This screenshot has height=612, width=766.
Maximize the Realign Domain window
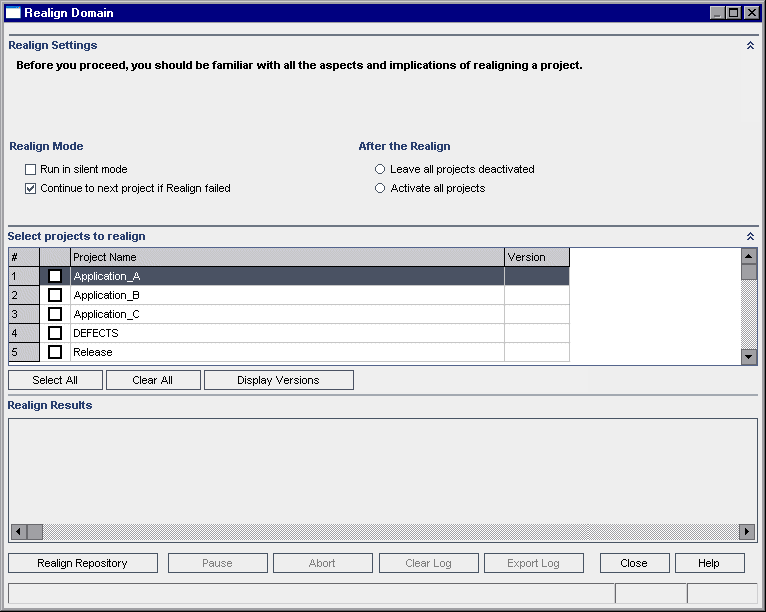(x=734, y=13)
